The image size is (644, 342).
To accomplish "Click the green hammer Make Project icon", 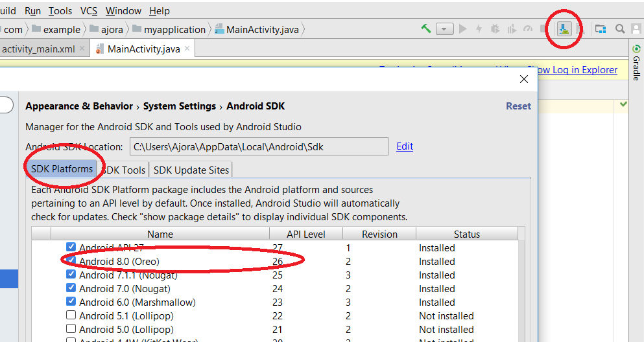I will (x=426, y=28).
